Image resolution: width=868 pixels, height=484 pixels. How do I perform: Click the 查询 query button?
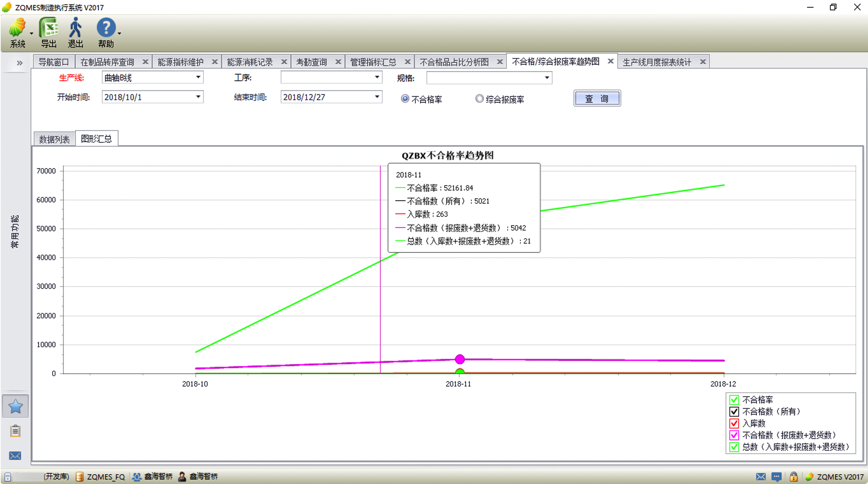pyautogui.click(x=597, y=99)
